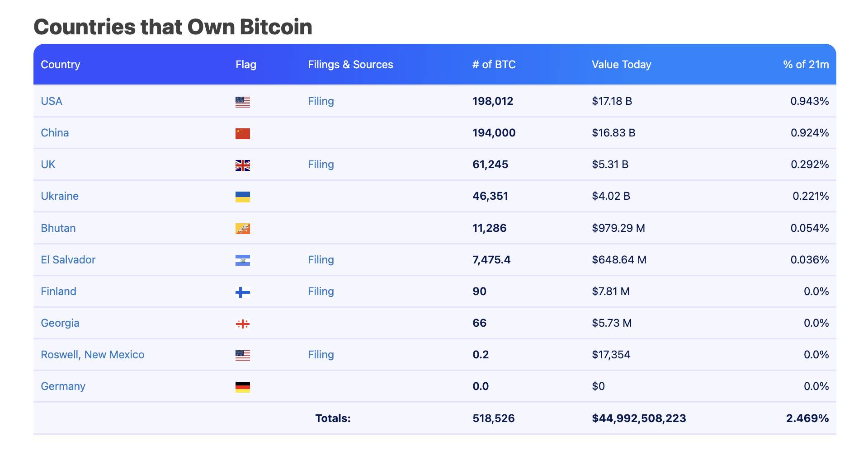Click the Finland flag icon
This screenshot has height=460, width=868.
(243, 292)
